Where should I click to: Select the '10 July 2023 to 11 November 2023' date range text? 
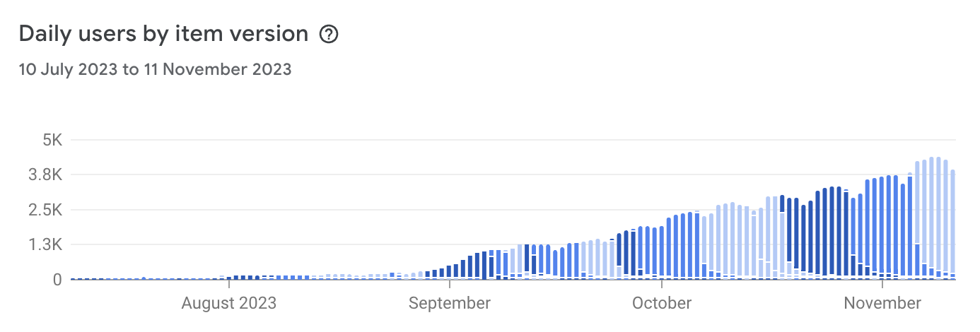pyautogui.click(x=155, y=69)
